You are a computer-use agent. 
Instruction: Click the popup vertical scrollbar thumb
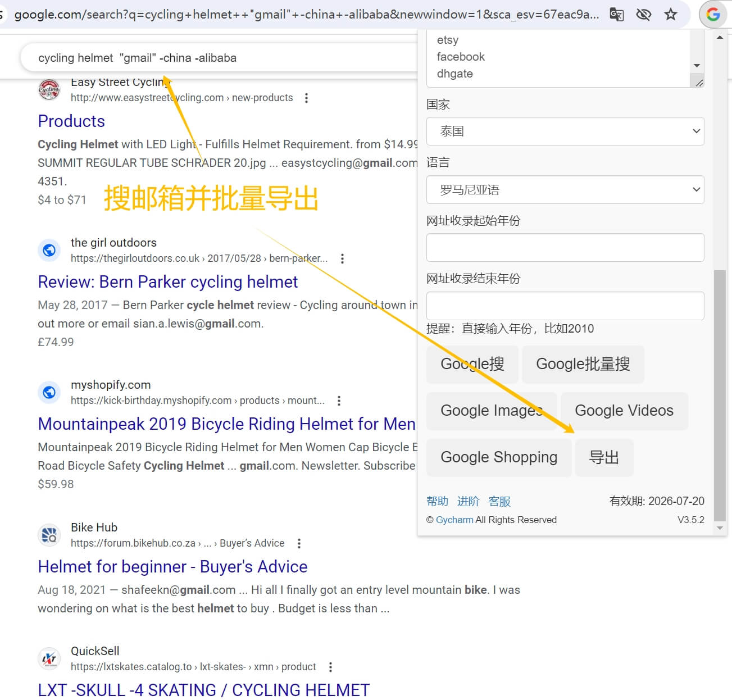(x=720, y=396)
